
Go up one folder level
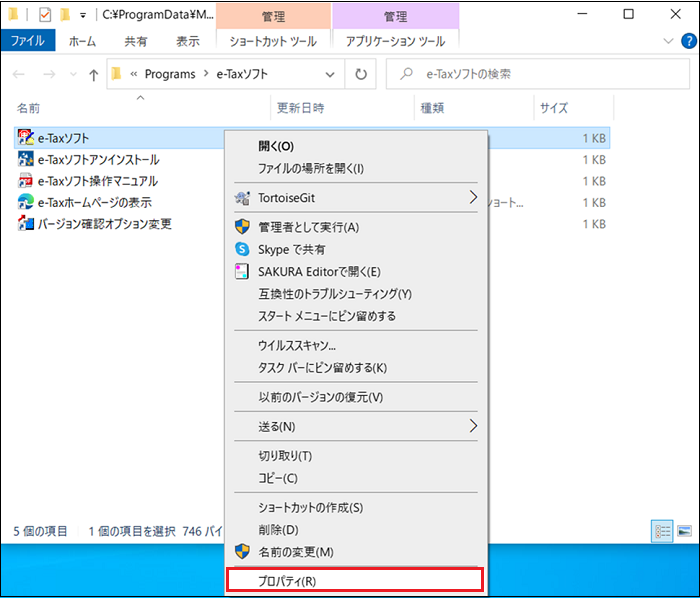(x=93, y=75)
